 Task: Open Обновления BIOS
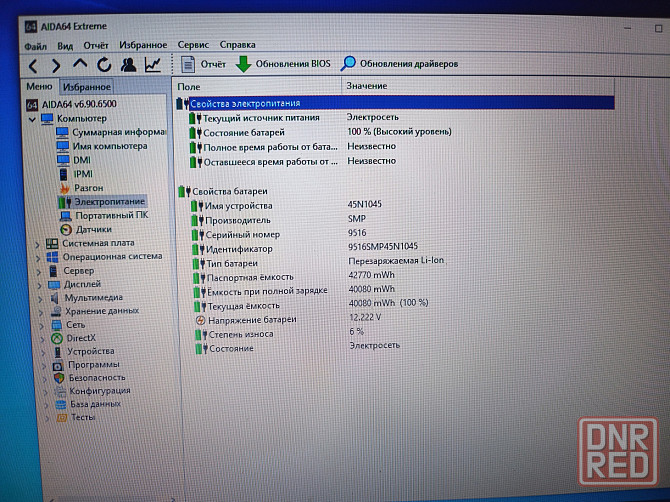[283, 64]
